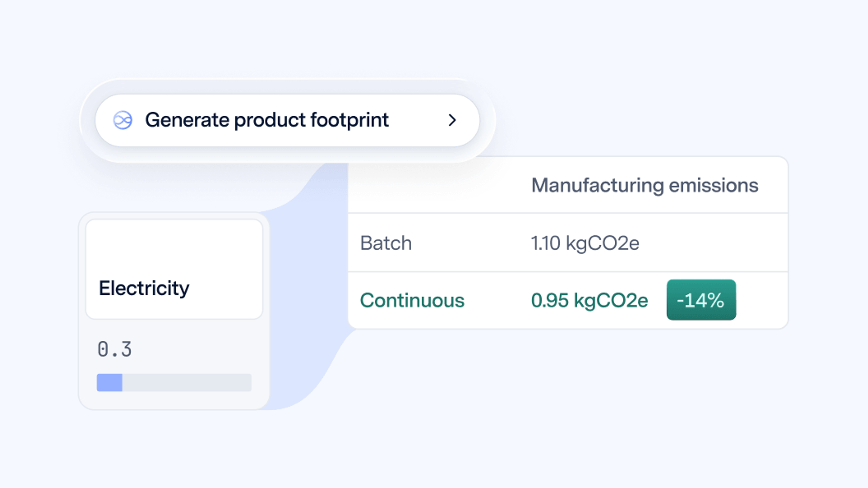Open the chevron arrow beside Generate product footprint
Image resolution: width=868 pixels, height=488 pixels.
(x=452, y=120)
